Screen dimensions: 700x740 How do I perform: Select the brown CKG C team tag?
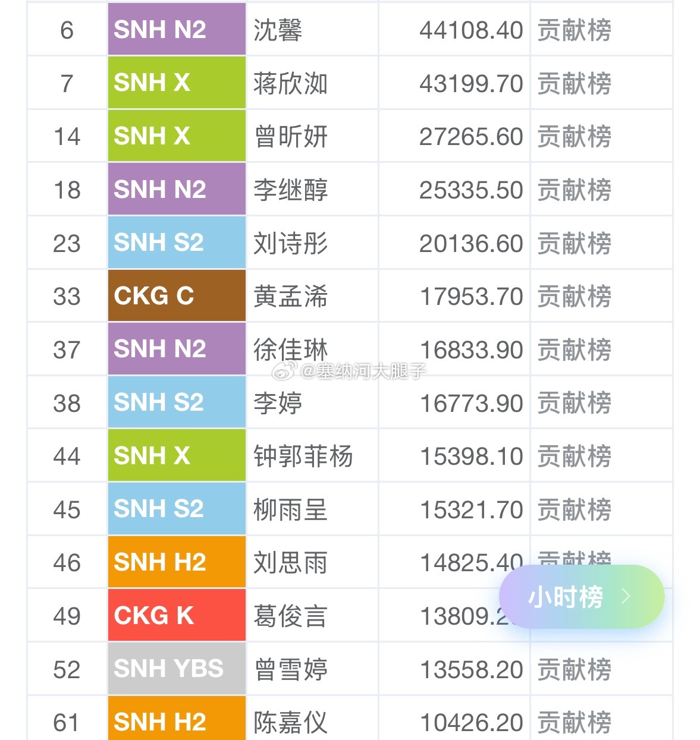click(177, 295)
